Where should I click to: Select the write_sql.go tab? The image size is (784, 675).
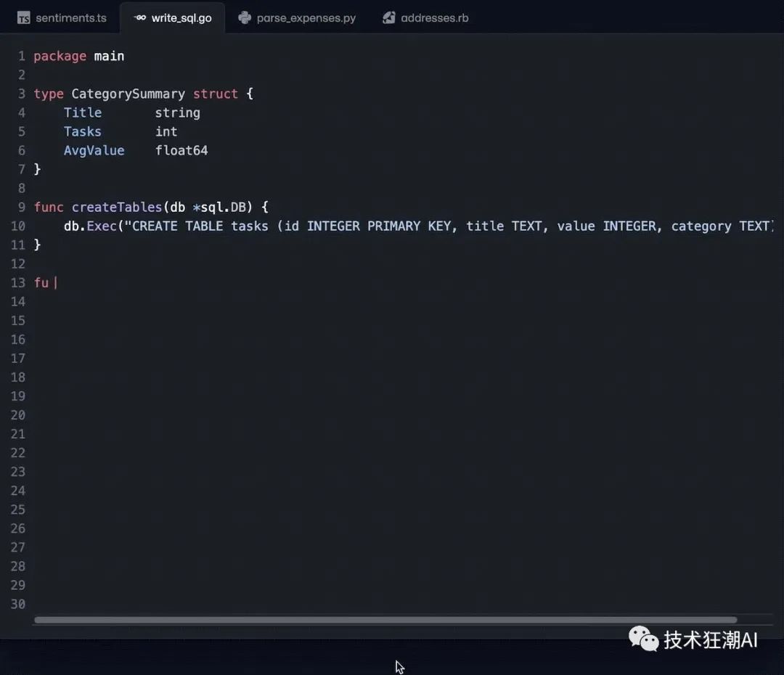(x=173, y=18)
